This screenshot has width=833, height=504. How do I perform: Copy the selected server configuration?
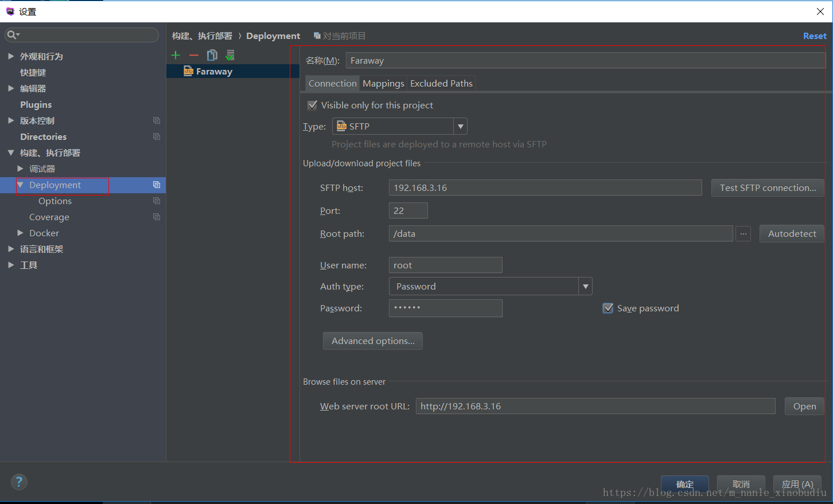click(212, 55)
